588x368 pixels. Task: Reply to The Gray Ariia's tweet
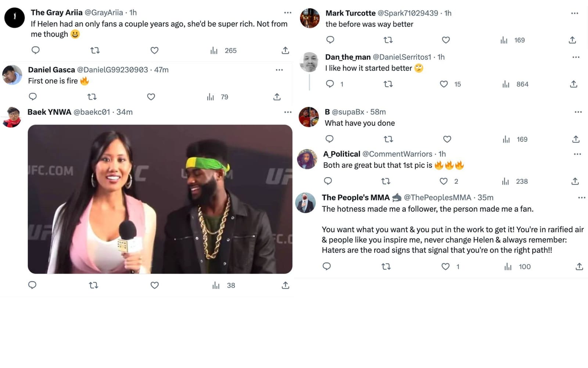35,50
